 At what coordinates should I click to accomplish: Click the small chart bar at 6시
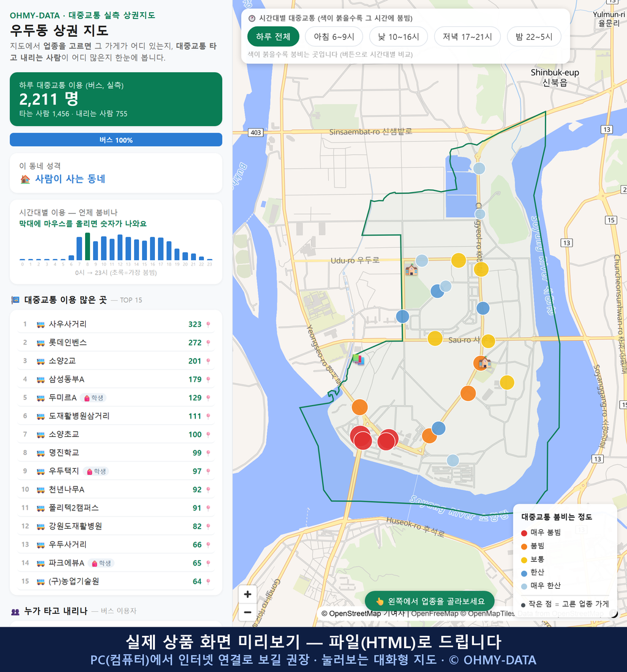(71, 258)
